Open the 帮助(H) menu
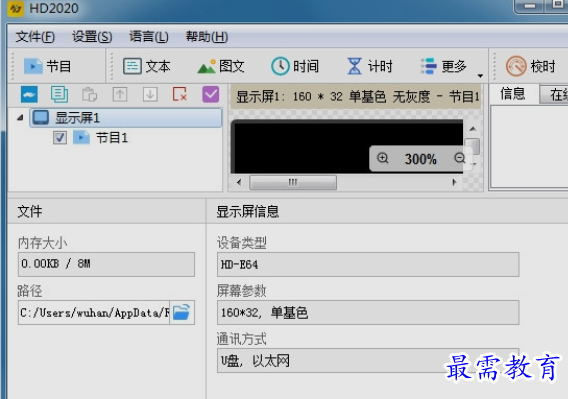Screen dimensions: 568x399 [207, 37]
